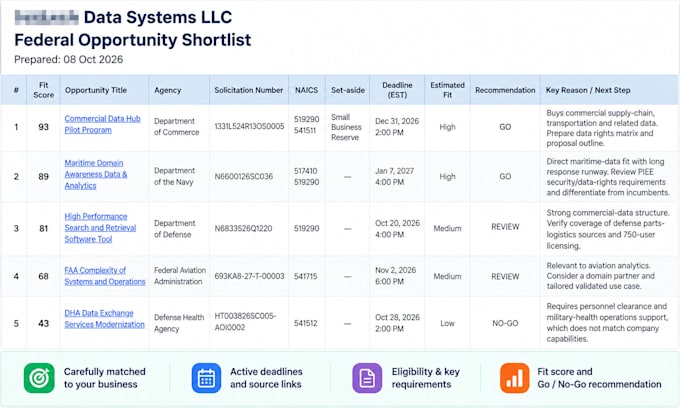Click Active deadlines and source links text
This screenshot has height=408, width=680.
[x=266, y=378]
